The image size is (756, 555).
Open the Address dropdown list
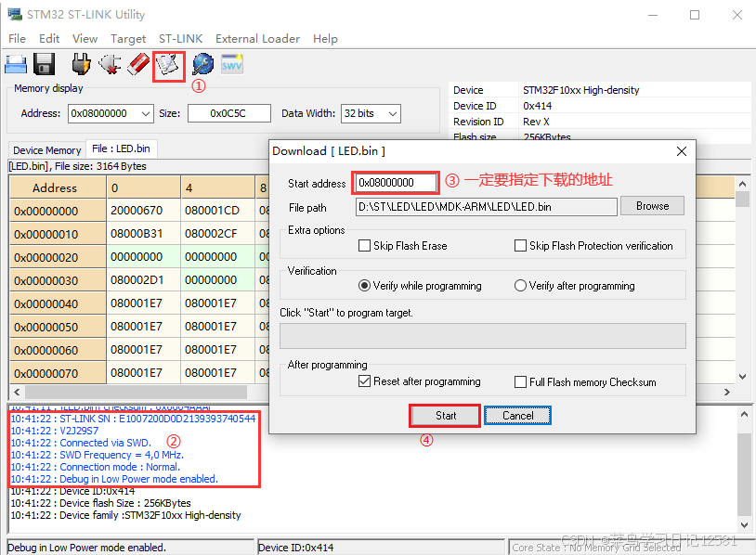(x=146, y=112)
